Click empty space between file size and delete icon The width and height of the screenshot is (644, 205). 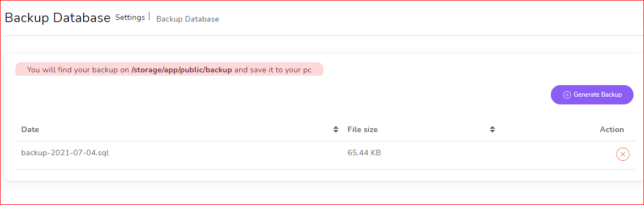click(x=497, y=154)
